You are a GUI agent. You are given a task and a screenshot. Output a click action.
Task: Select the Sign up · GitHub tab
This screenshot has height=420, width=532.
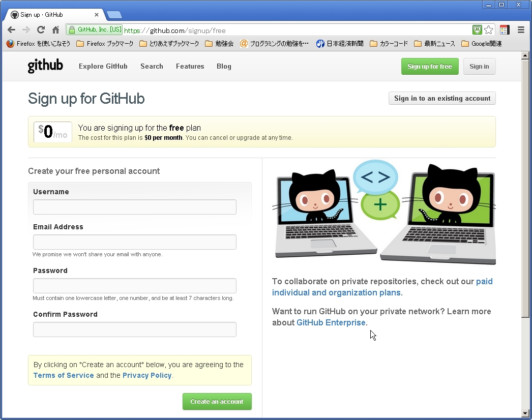(54, 15)
